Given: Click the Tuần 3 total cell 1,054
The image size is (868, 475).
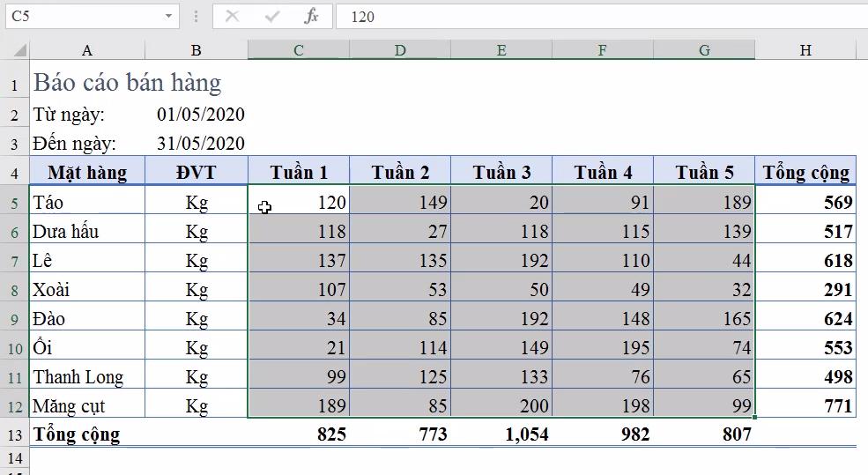Looking at the screenshot, I should (x=501, y=434).
